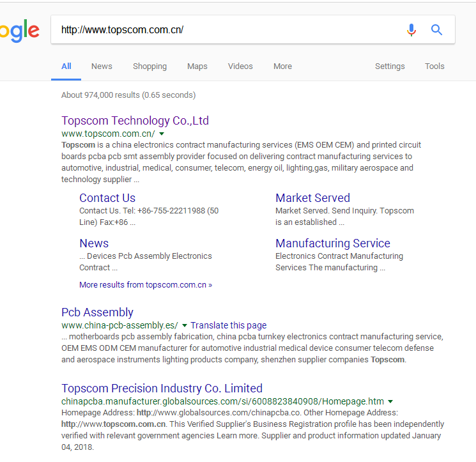Image resolution: width=476 pixels, height=462 pixels.
Task: Open the Market Served sitelink
Action: click(312, 198)
